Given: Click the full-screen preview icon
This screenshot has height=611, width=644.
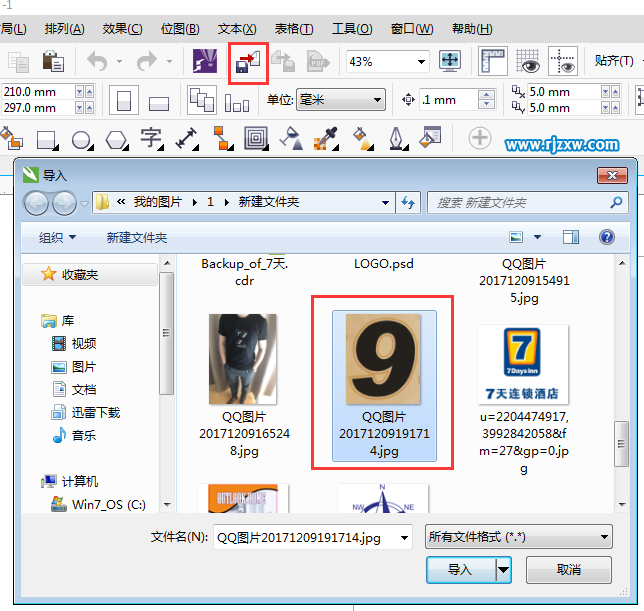Looking at the screenshot, I should (450, 61).
